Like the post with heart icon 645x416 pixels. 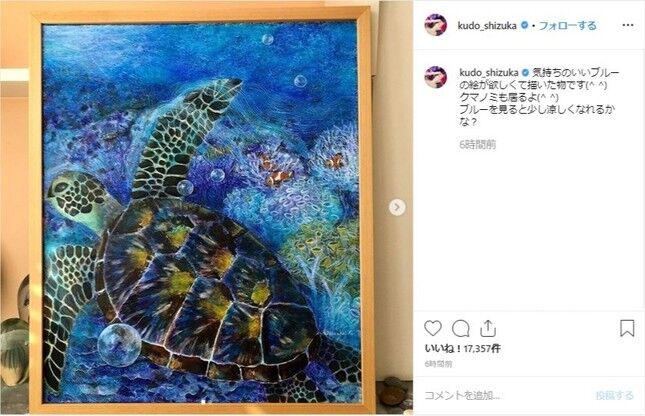click(433, 329)
